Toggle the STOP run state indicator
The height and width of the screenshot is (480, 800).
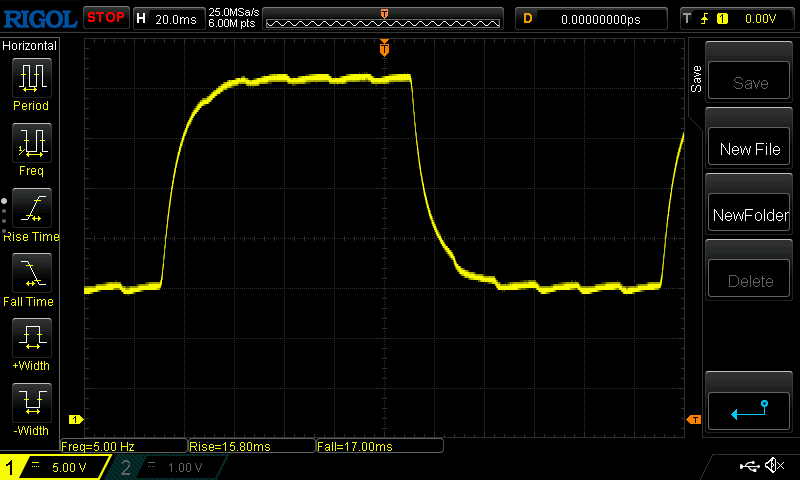105,18
